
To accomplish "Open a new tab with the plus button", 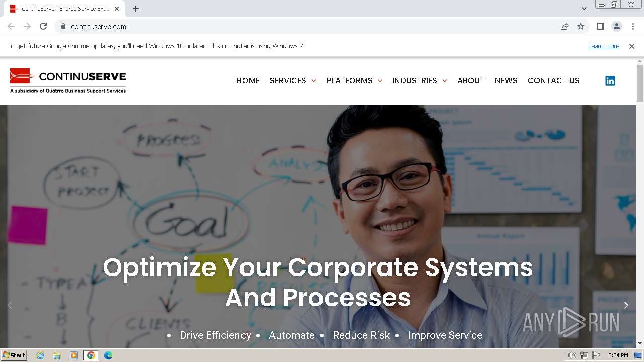I will pos(136,9).
